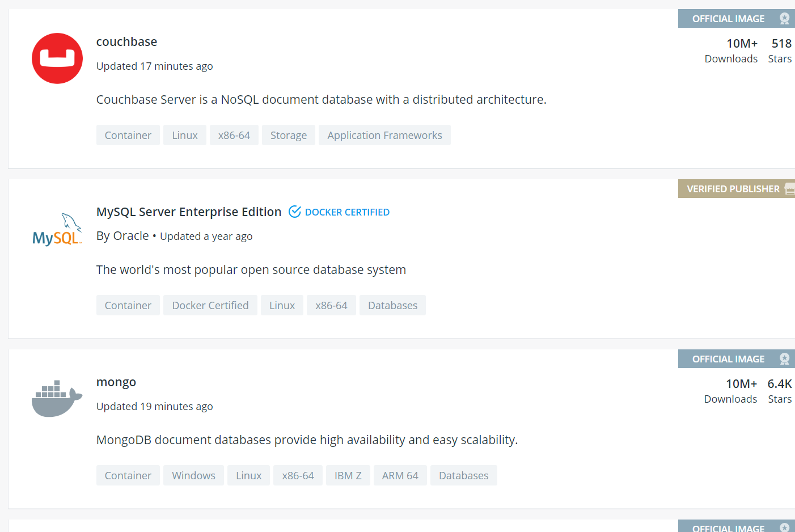Image resolution: width=795 pixels, height=532 pixels.
Task: Click x86-64 tag on couchbase card
Action: click(x=234, y=135)
